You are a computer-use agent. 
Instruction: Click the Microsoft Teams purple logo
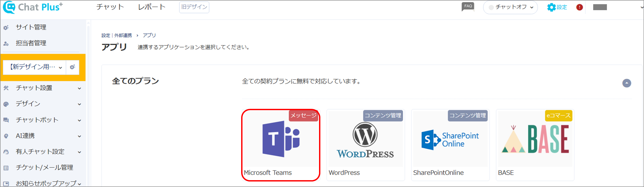point(281,139)
